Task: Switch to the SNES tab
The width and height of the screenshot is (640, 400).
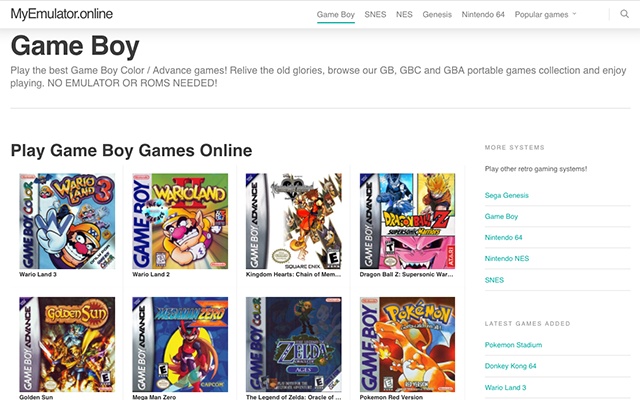Action: click(375, 15)
